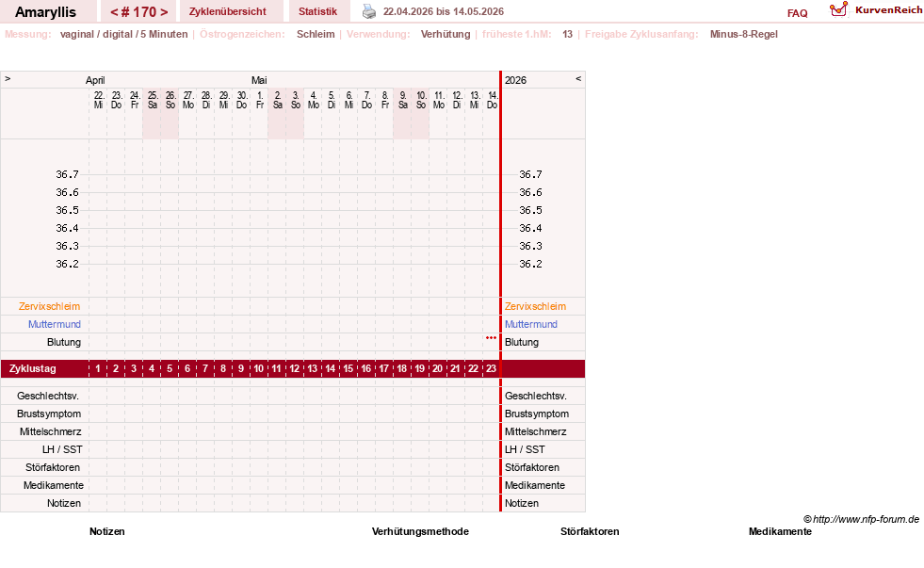Go to previous cycle with left arrow
The image size is (924, 568).
click(x=115, y=12)
